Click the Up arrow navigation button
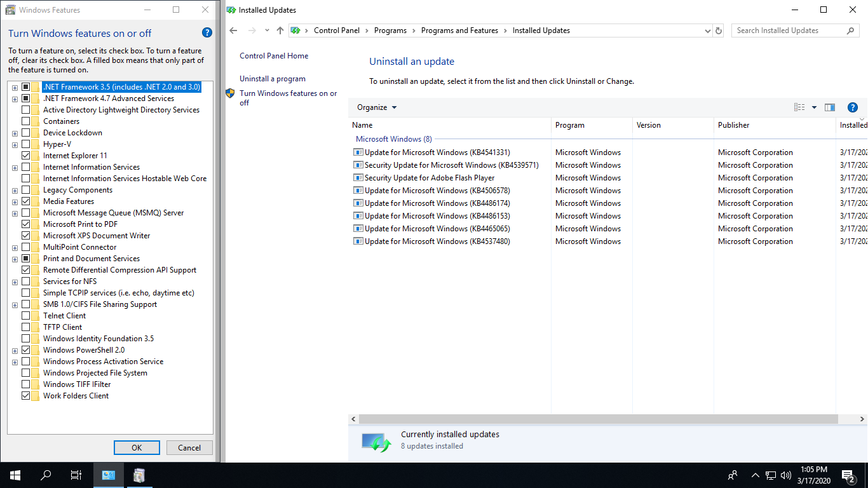Viewport: 868px width, 488px height. 280,30
